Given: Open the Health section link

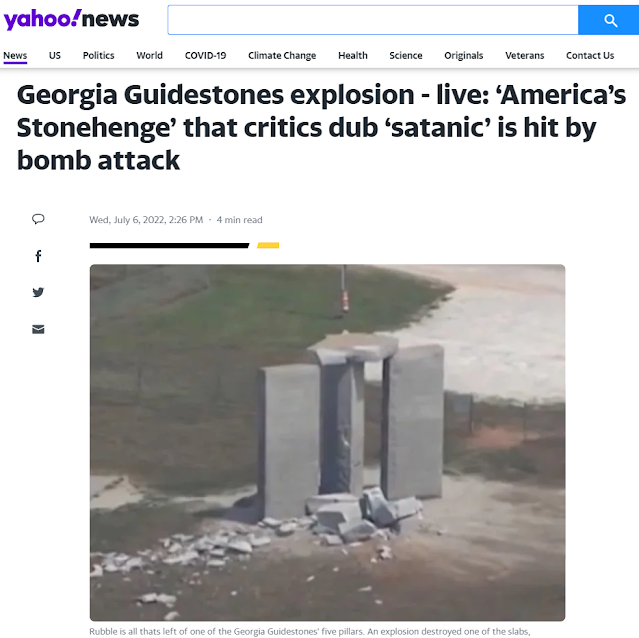Looking at the screenshot, I should [x=353, y=55].
